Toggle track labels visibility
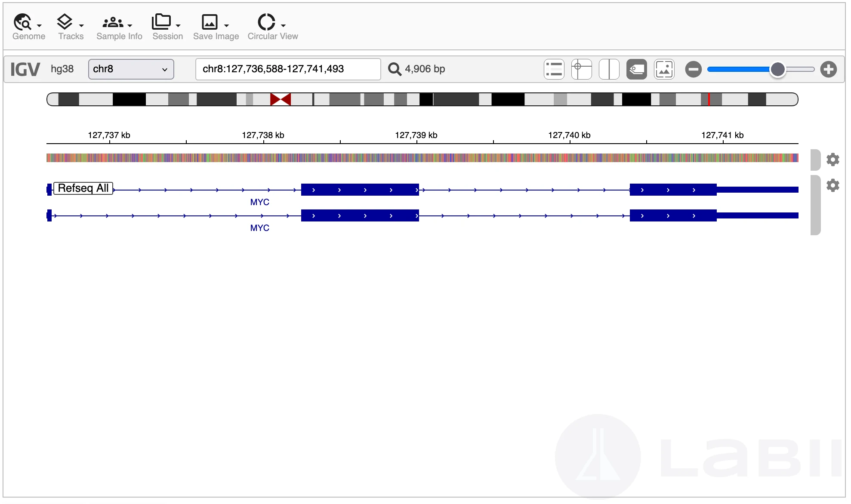 636,69
